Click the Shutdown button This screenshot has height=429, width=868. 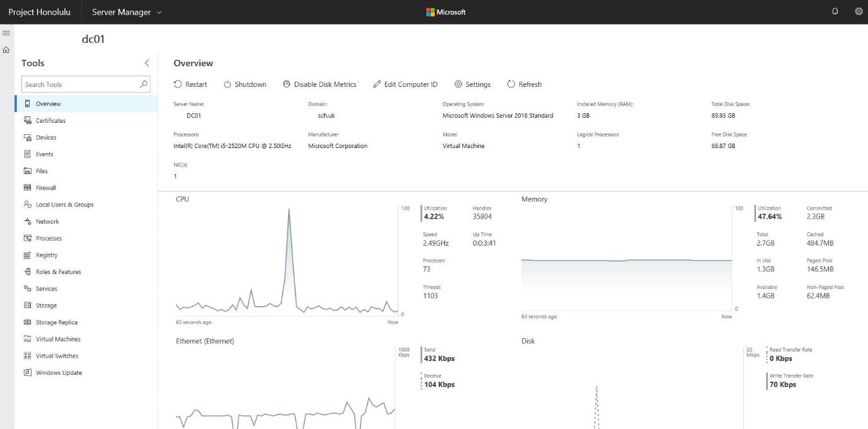245,84
